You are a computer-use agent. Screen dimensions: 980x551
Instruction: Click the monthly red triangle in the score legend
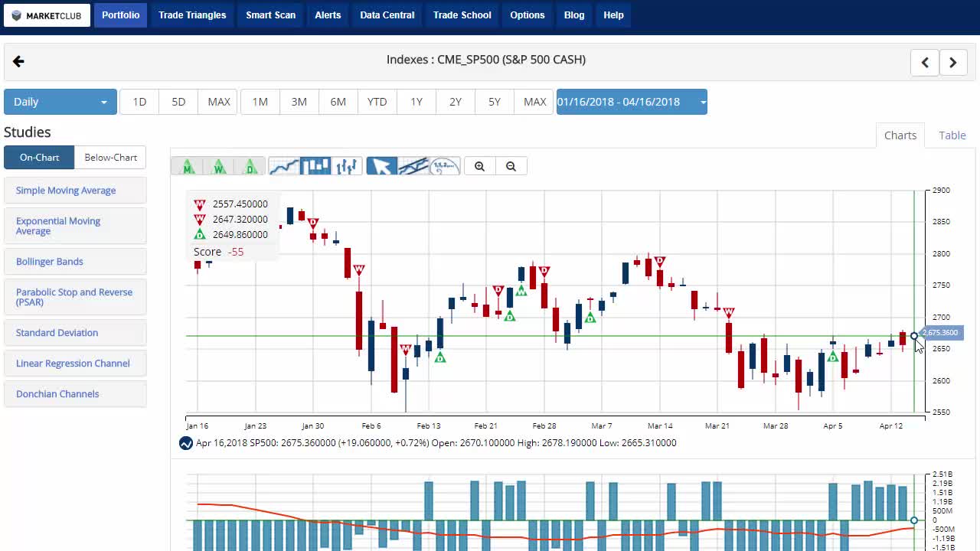pyautogui.click(x=200, y=204)
